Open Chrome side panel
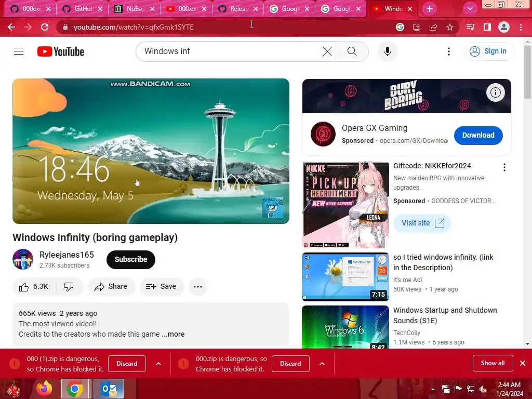This screenshot has height=399, width=532. (x=487, y=27)
